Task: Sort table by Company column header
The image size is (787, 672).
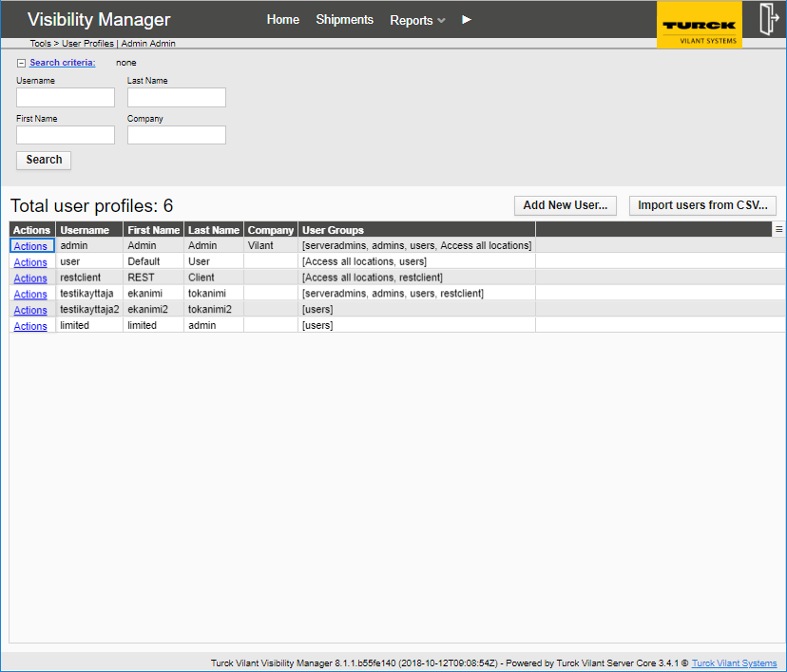Action: coord(271,230)
